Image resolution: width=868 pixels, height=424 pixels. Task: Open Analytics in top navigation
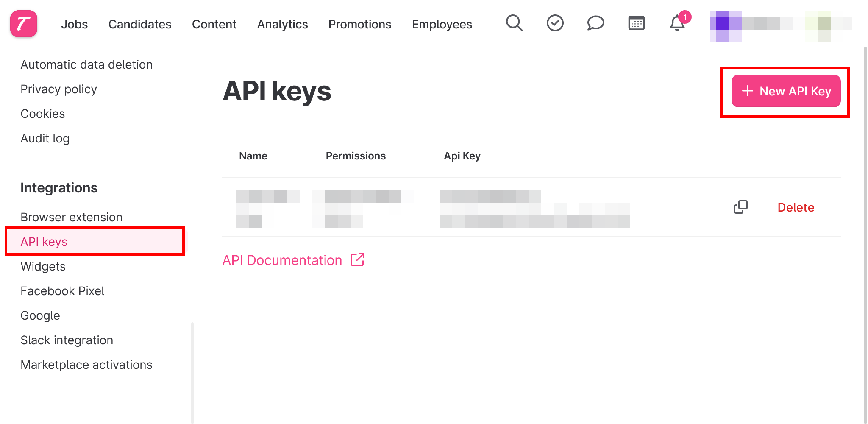pos(282,24)
